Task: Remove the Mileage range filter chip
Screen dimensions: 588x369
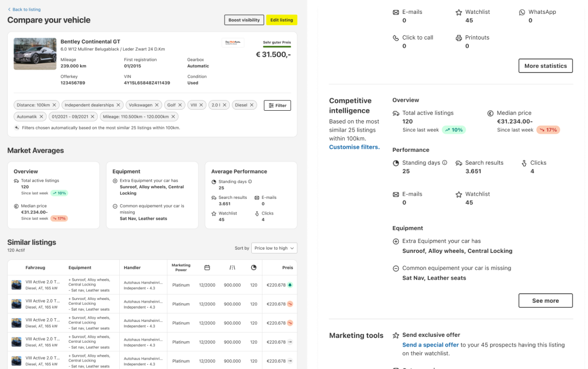Action: click(x=173, y=117)
